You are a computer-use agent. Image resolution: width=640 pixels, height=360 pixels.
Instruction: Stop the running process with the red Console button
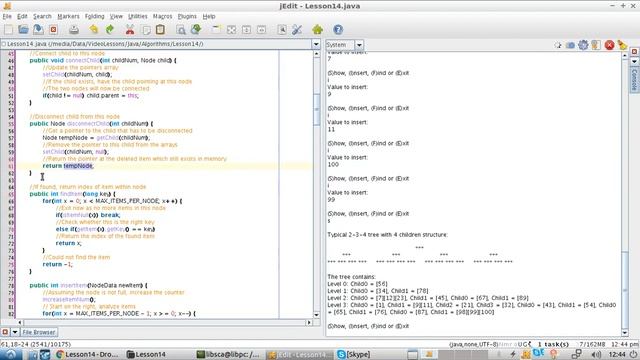(609, 45)
